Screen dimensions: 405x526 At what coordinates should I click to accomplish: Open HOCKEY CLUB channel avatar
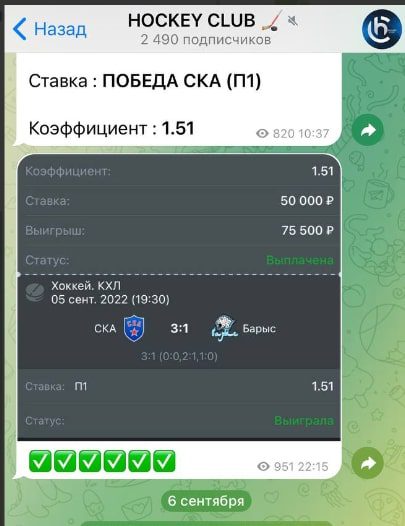coord(382,29)
